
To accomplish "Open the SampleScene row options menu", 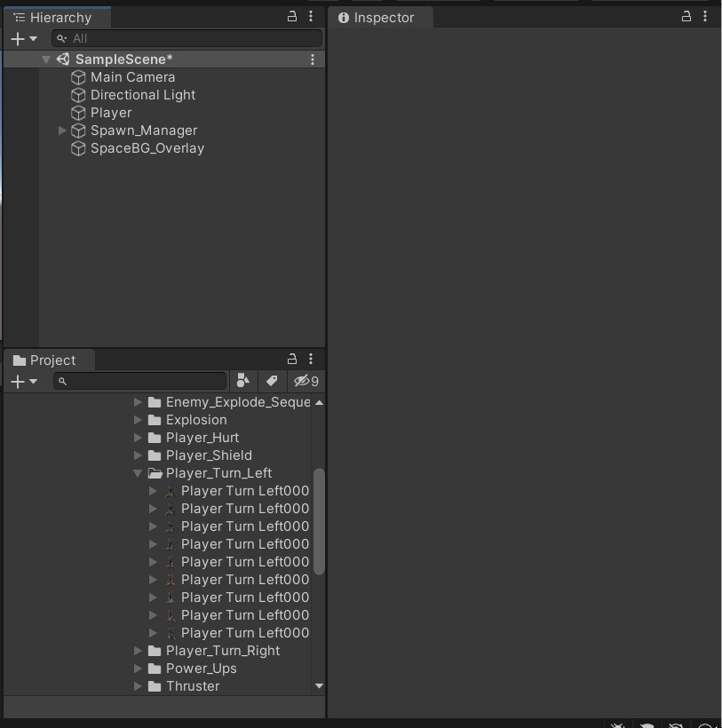I will pos(313,59).
